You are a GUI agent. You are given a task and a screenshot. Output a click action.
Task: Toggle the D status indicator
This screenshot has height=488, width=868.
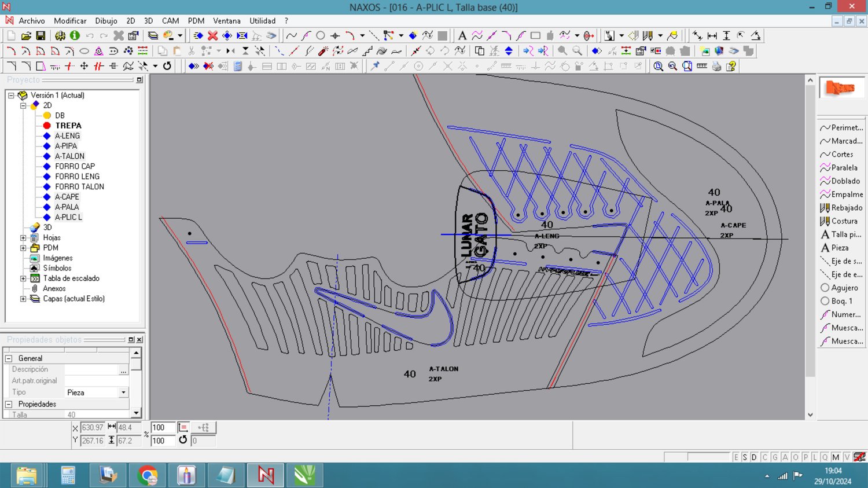(755, 457)
